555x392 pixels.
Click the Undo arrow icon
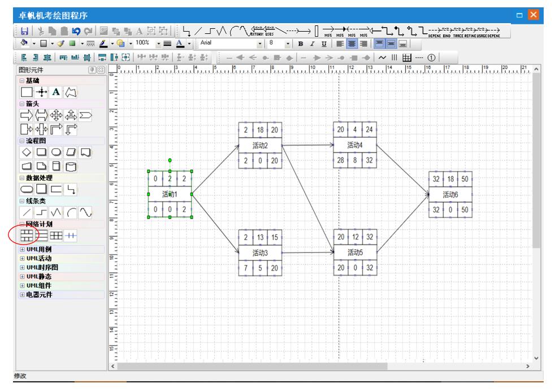pyautogui.click(x=76, y=31)
